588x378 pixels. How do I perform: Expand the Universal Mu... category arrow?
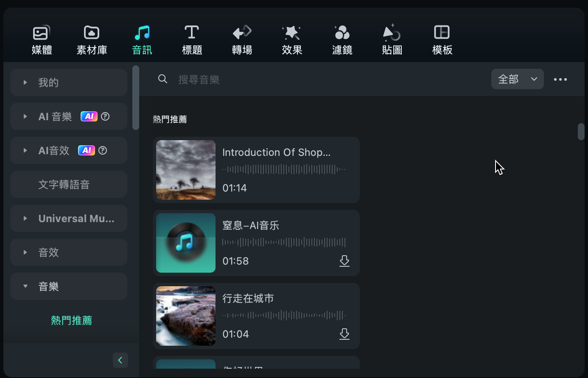[25, 218]
